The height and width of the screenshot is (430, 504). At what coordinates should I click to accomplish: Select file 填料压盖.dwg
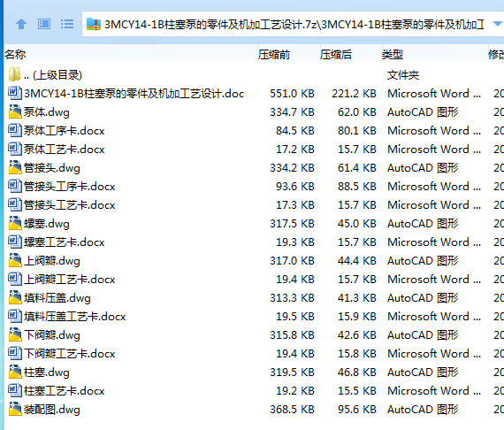[x=57, y=298]
